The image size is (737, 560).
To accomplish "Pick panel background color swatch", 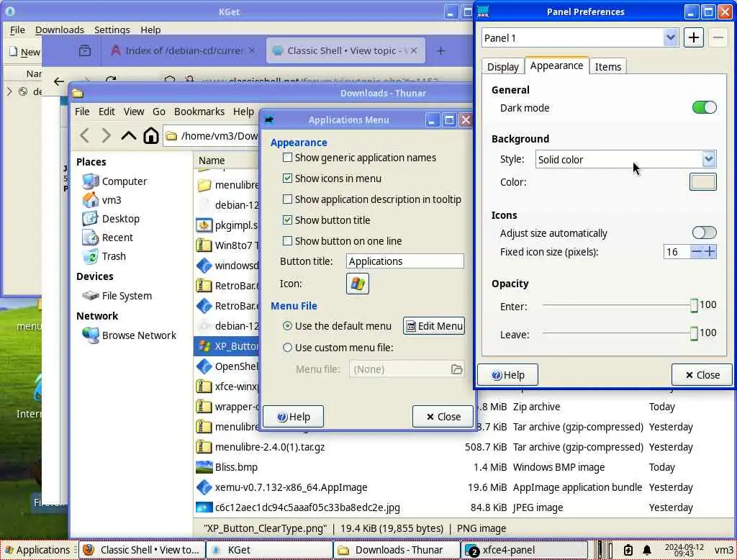I will [x=702, y=182].
